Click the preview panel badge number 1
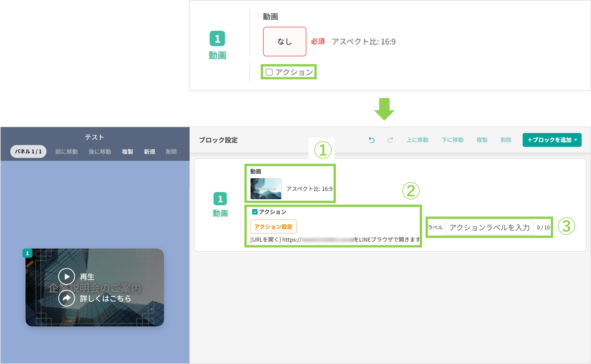 click(x=27, y=253)
